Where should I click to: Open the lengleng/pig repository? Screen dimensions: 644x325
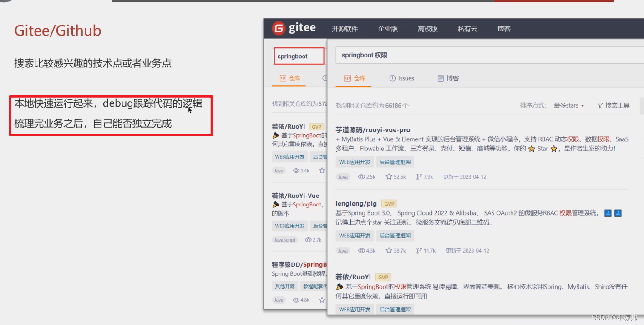pyautogui.click(x=356, y=203)
